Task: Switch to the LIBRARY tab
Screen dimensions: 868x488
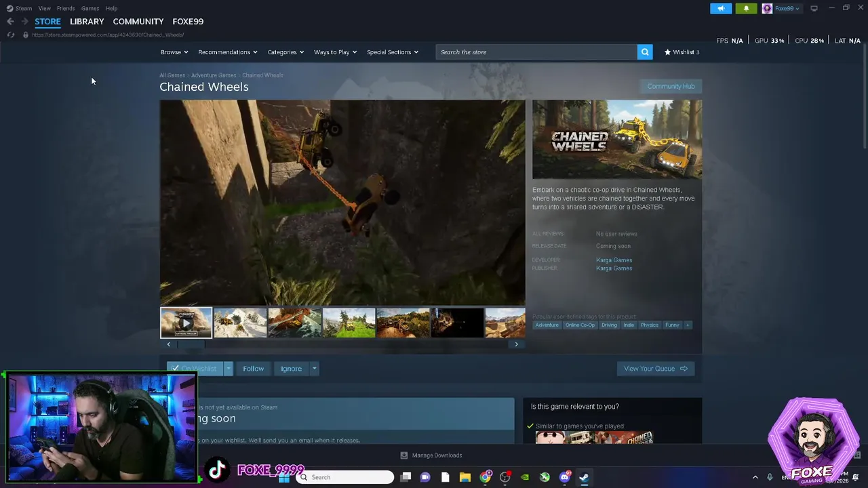Action: pyautogui.click(x=87, y=22)
